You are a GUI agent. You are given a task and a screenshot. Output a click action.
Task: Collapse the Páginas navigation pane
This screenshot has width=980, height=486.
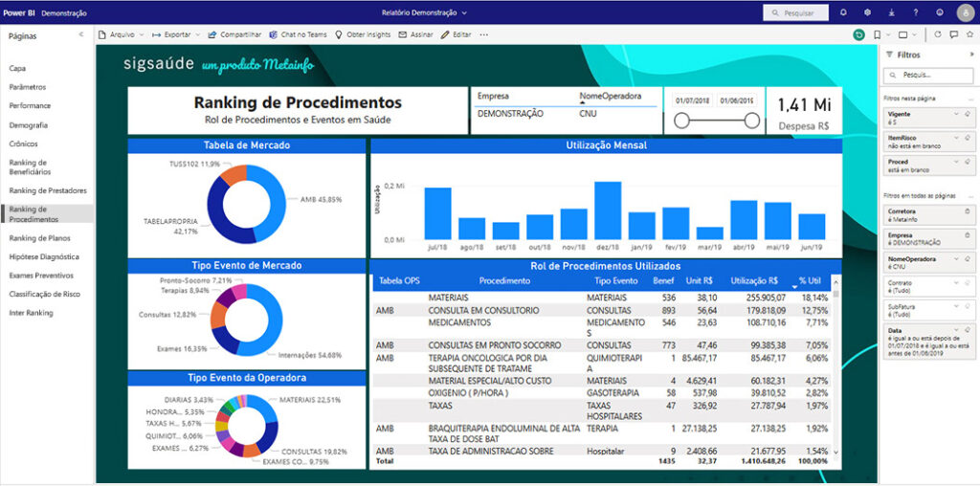[81, 34]
